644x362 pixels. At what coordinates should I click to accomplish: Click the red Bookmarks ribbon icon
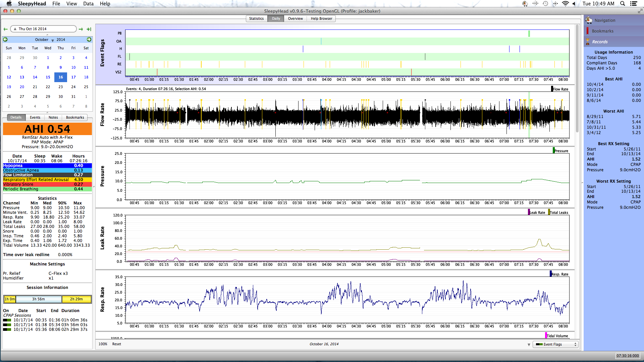coord(588,31)
